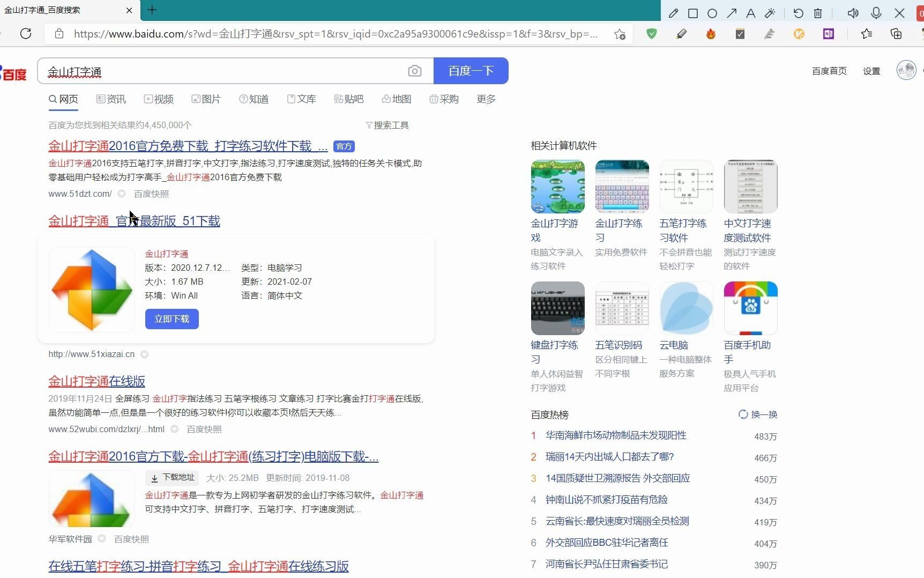Click the pinwheel icon in the 51下载 card
Screen dimensions: 924x578
coord(91,290)
